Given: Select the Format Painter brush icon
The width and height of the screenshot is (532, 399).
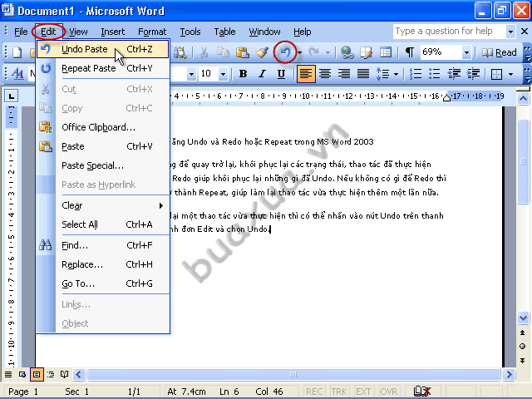Looking at the screenshot, I should [x=262, y=52].
